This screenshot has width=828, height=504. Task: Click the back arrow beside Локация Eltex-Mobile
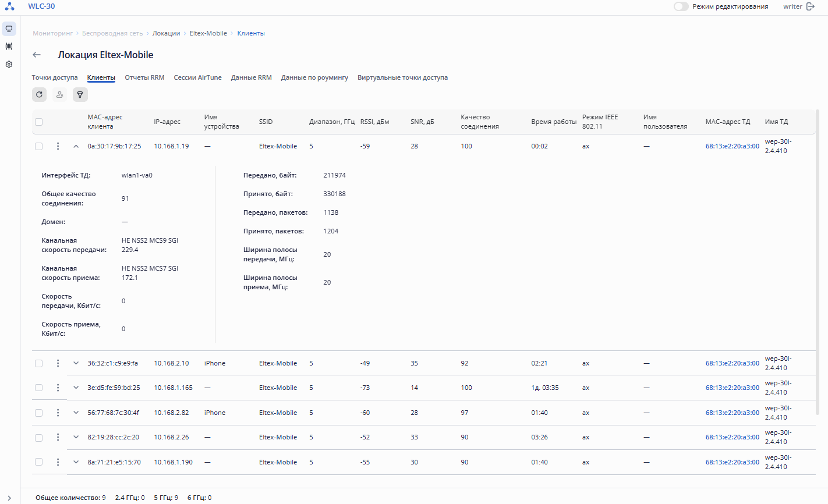pos(37,55)
